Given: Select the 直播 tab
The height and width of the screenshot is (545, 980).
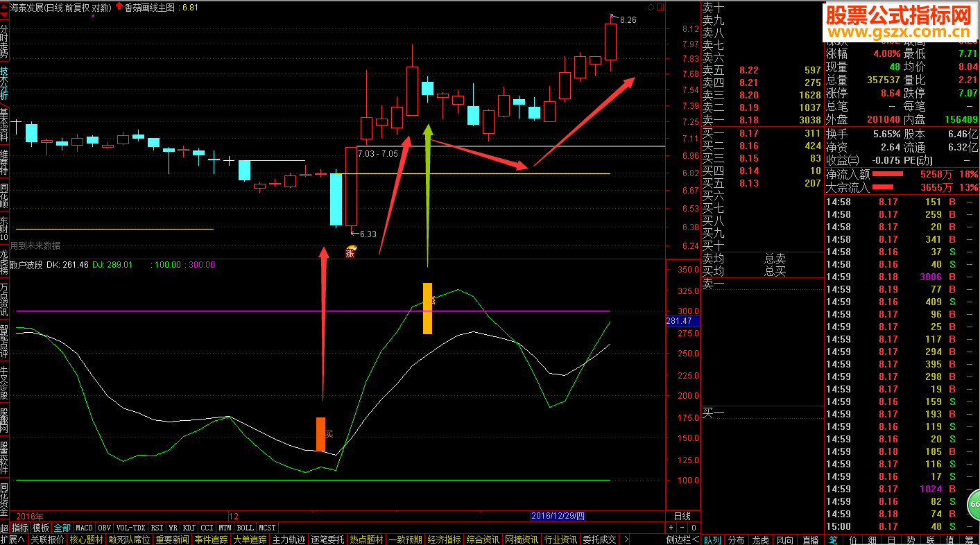Looking at the screenshot, I should (810, 539).
